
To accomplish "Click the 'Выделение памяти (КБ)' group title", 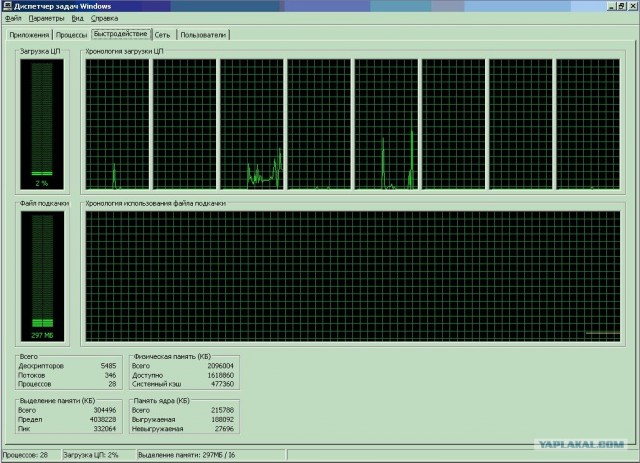I will tap(57, 401).
